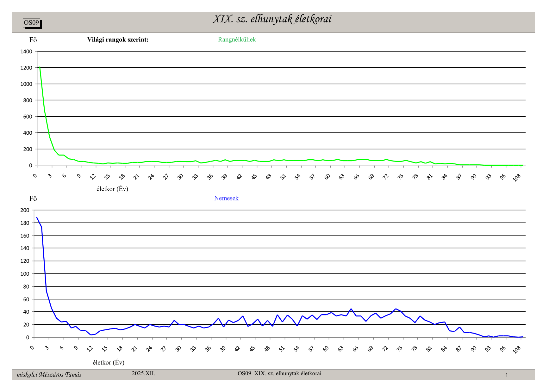Click the blue Nemesek chart title
Image resolution: width=555 pixels, height=392 pixels.
pos(226,198)
